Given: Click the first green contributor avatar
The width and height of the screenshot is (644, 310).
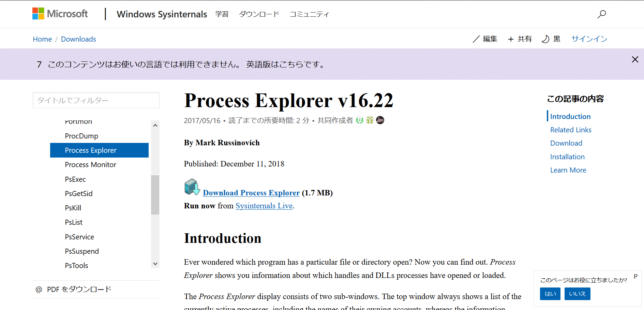Looking at the screenshot, I should (x=360, y=120).
